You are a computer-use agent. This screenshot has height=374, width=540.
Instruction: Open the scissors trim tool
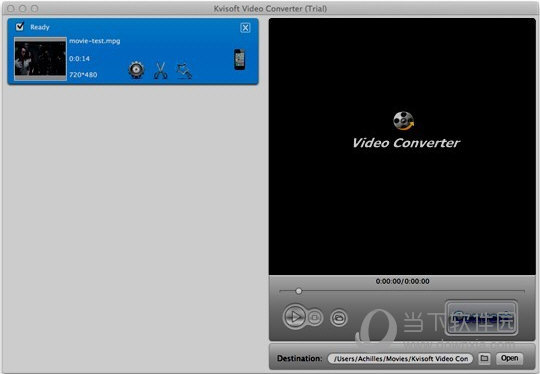pos(160,71)
